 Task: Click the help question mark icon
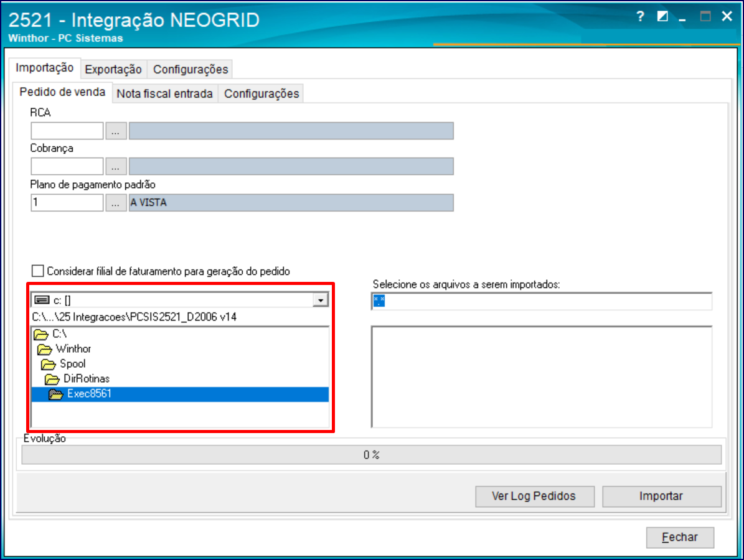pyautogui.click(x=640, y=17)
